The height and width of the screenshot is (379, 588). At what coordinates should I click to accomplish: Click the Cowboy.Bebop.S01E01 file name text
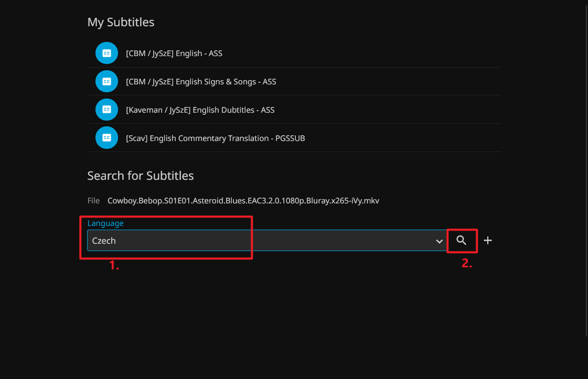(x=243, y=201)
